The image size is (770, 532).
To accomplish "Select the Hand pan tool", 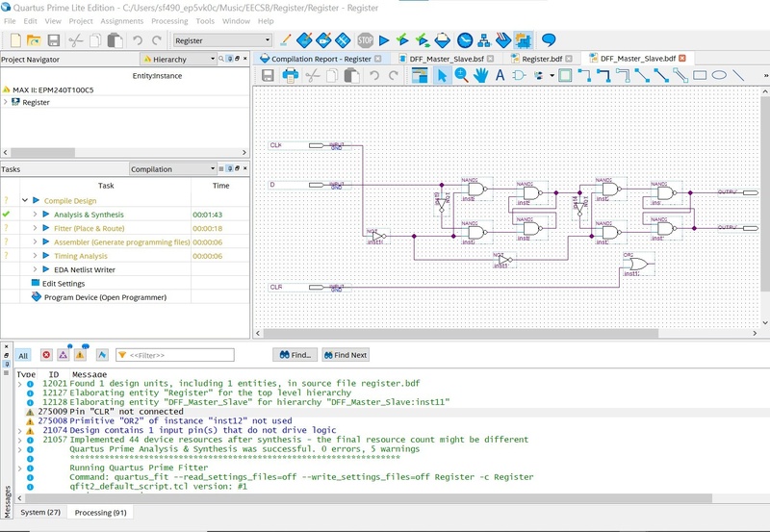I will pyautogui.click(x=480, y=75).
